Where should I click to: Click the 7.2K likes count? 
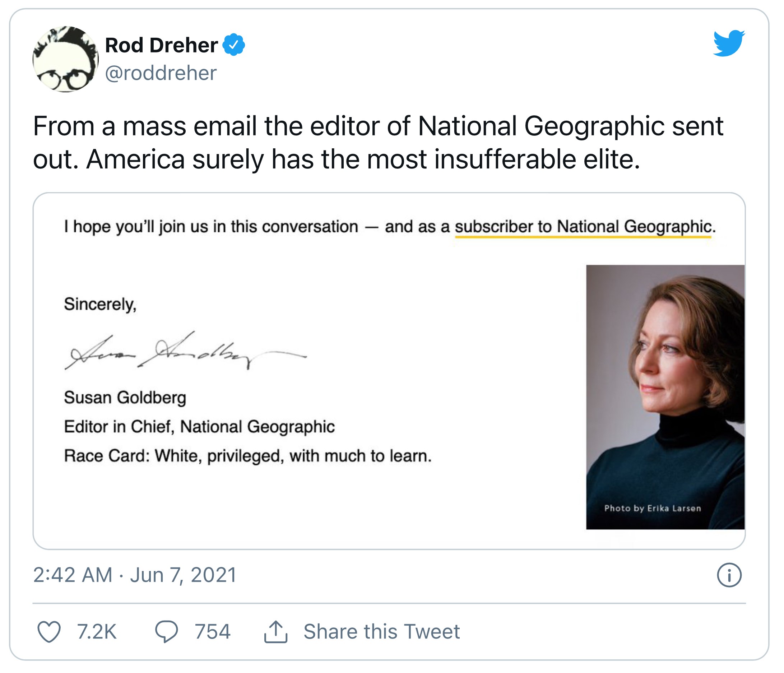[x=97, y=632]
